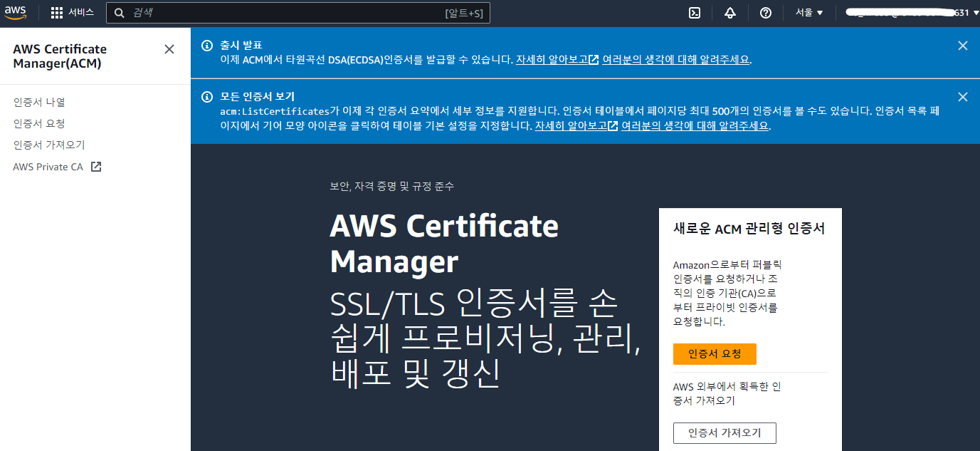Focus the 검색 search field
The height and width of the screenshot is (451, 980).
coord(298,13)
